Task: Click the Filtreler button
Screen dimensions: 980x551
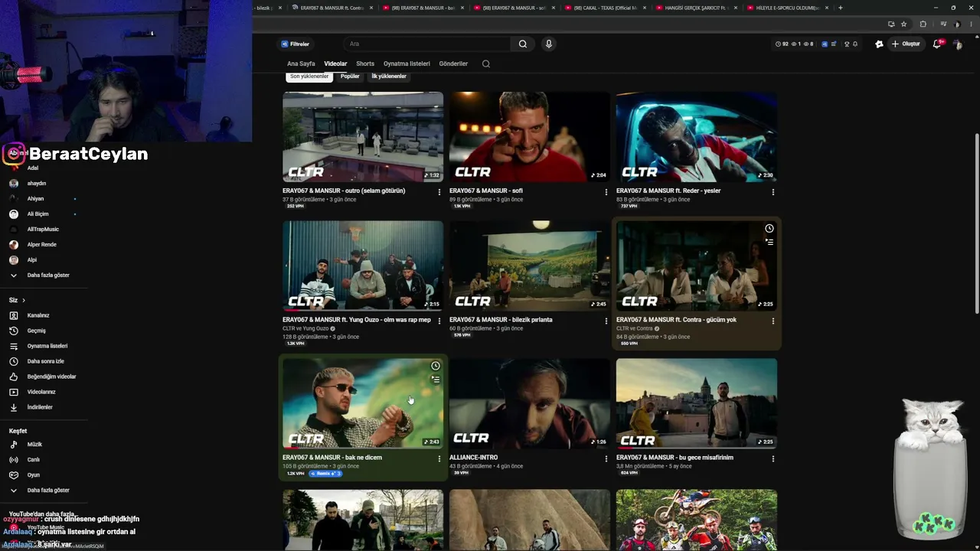Action: click(296, 44)
